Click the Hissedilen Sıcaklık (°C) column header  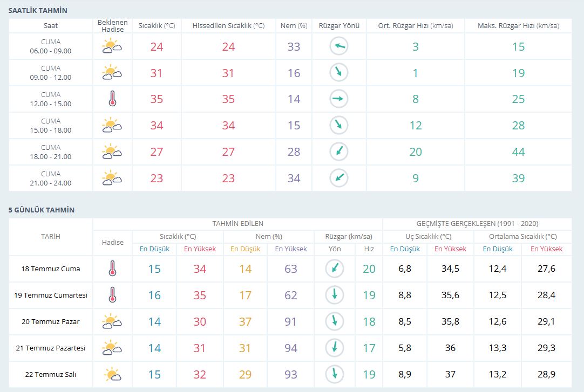[228, 26]
